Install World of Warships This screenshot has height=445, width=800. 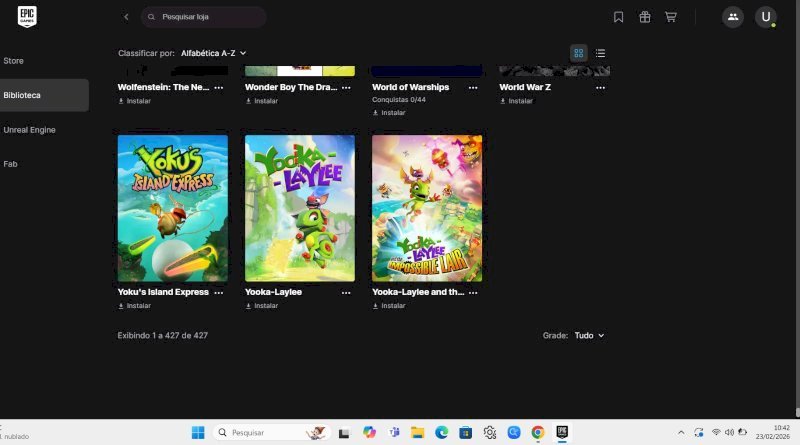[389, 113]
